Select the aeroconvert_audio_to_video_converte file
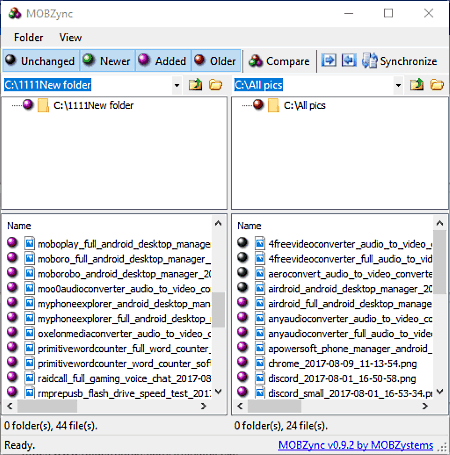This screenshot has height=455, width=450. pos(350,274)
